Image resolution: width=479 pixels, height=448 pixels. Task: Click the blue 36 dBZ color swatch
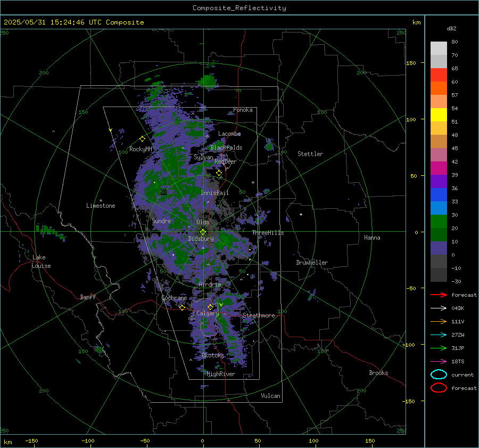point(439,195)
